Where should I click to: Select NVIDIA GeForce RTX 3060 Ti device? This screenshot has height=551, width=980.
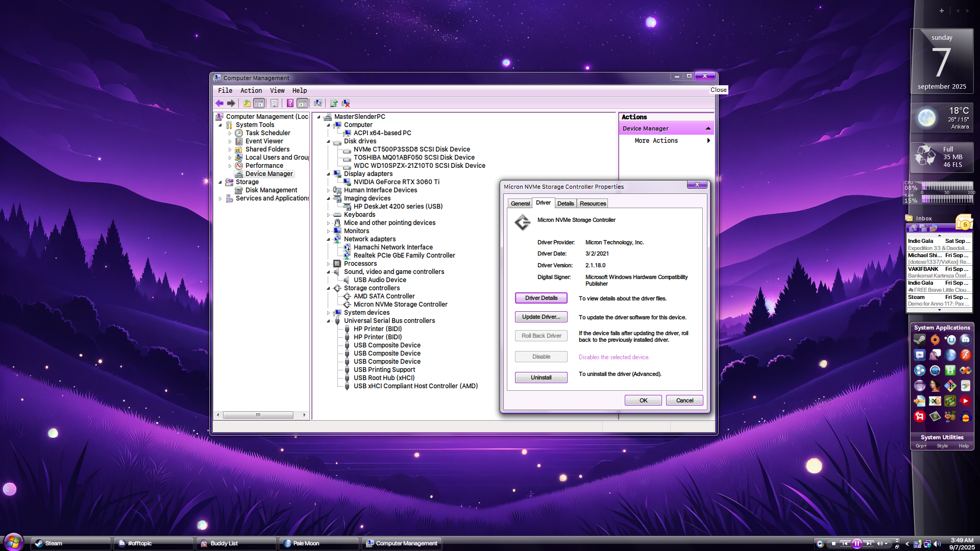click(396, 182)
